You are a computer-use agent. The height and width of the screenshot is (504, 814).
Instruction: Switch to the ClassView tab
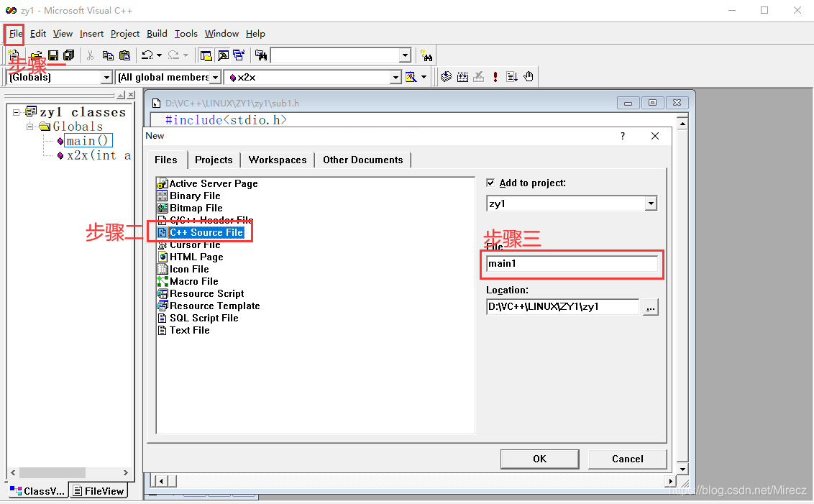(37, 491)
